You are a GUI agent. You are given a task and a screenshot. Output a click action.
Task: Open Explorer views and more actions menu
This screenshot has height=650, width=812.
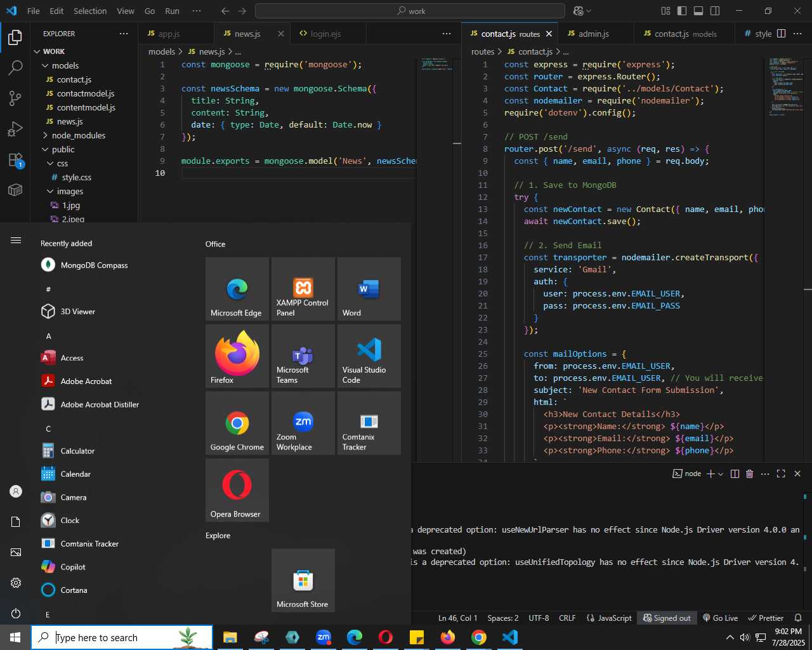click(124, 34)
